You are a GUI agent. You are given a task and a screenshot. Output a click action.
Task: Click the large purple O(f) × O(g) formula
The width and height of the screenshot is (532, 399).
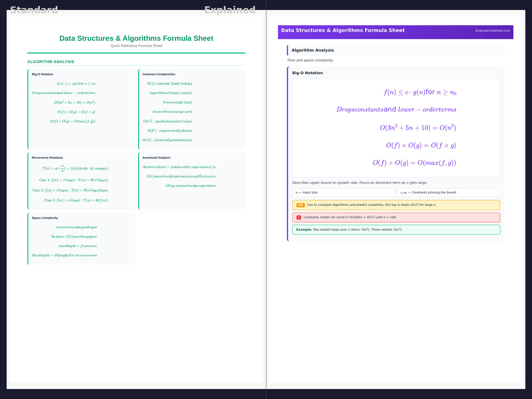(x=421, y=145)
